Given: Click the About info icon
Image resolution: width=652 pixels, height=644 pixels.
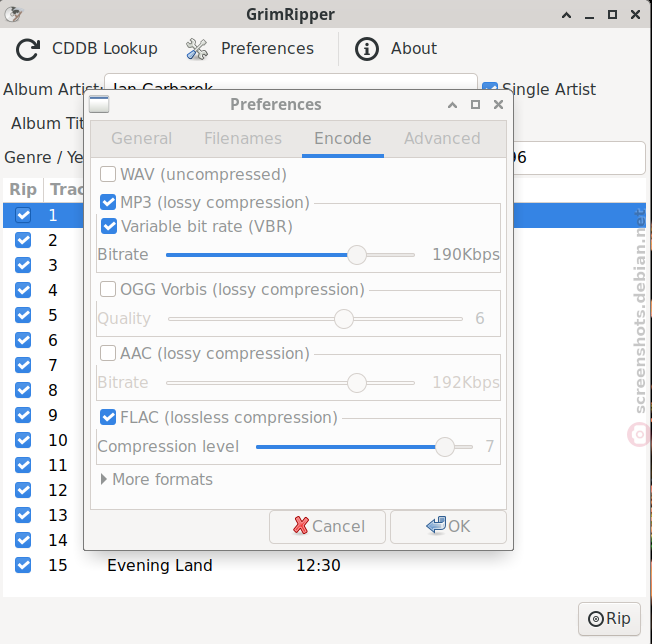Looking at the screenshot, I should pos(366,49).
